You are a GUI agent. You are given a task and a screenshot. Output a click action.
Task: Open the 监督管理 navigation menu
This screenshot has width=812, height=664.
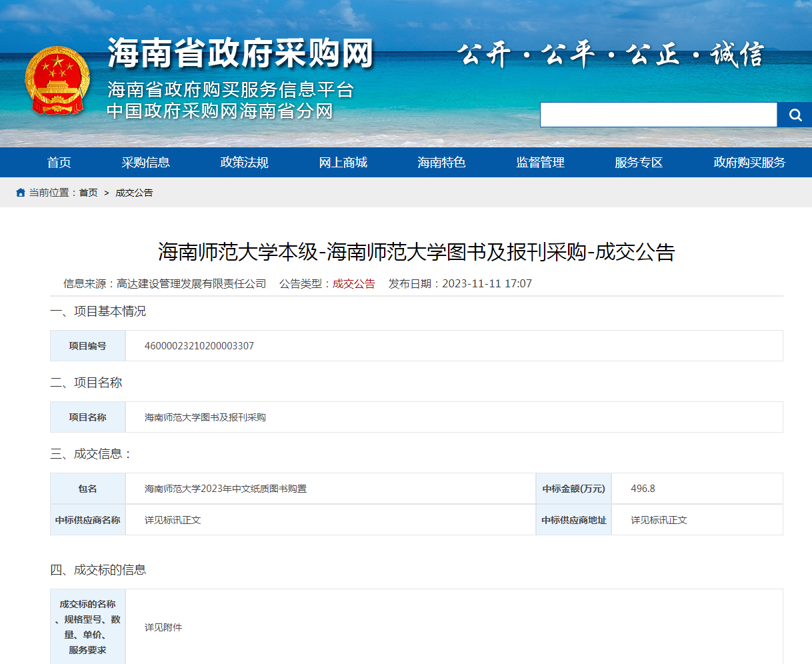coord(541,163)
